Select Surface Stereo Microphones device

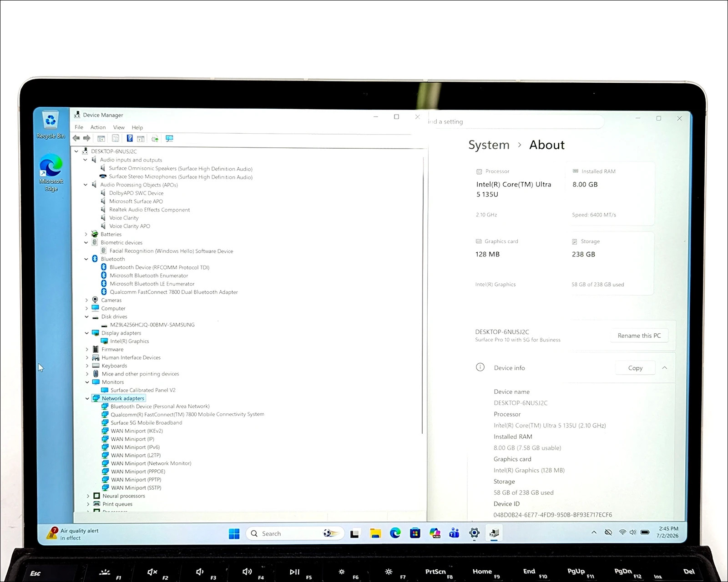coord(181,177)
